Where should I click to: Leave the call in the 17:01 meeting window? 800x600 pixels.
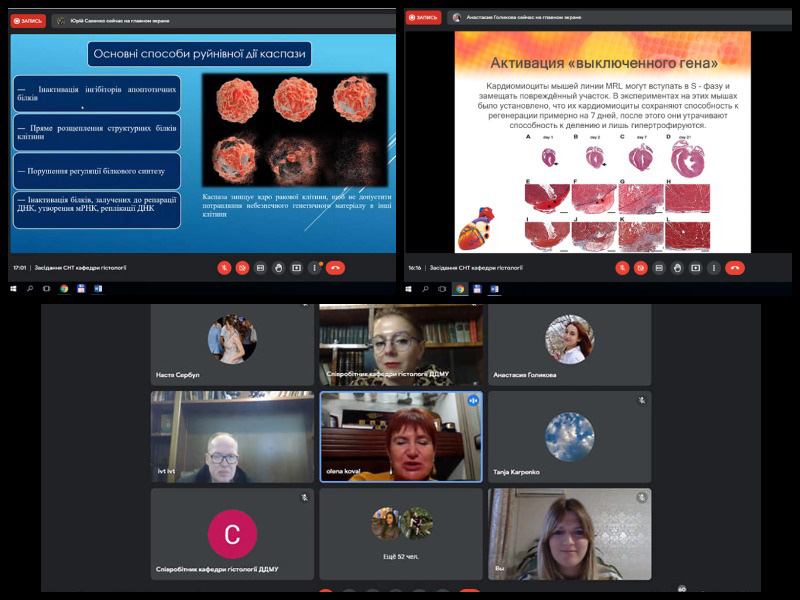coord(335,268)
